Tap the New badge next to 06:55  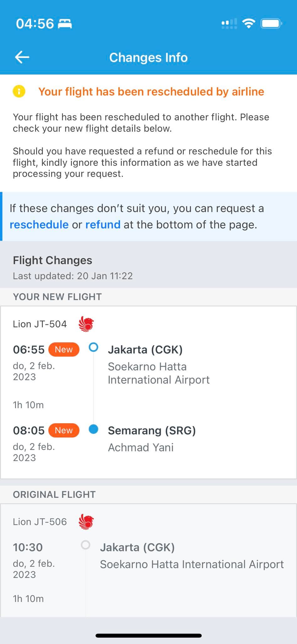(x=64, y=349)
